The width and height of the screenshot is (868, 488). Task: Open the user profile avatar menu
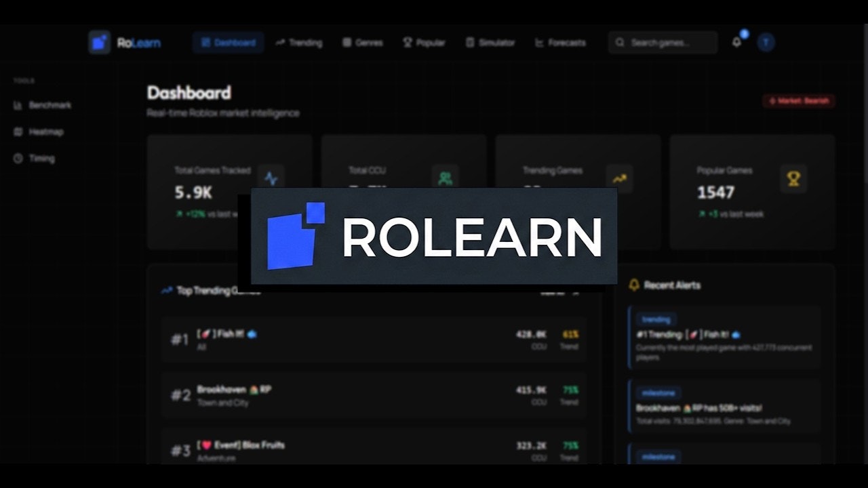(766, 42)
